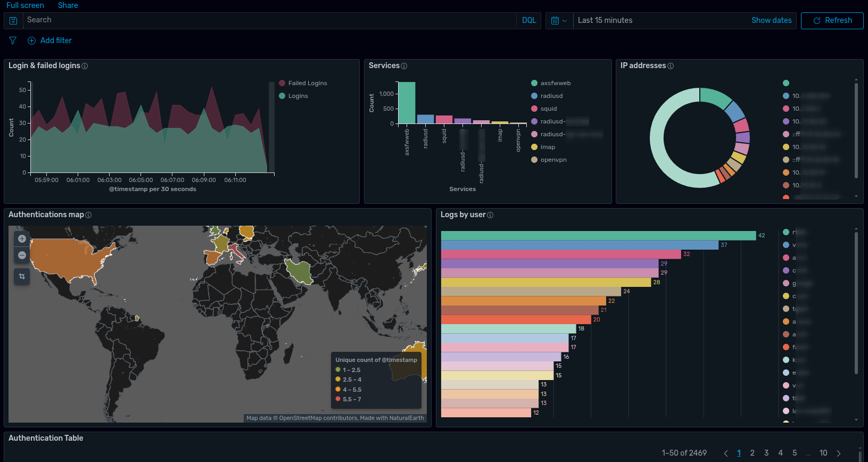The width and height of the screenshot is (868, 462).
Task: Open the filter funnel icon menu
Action: pos(13,40)
